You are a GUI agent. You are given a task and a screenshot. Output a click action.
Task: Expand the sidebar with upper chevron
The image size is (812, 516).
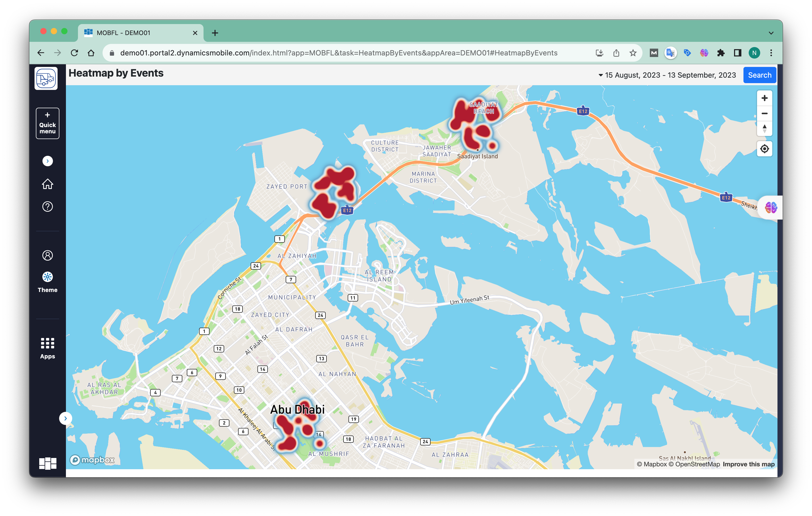pyautogui.click(x=48, y=161)
